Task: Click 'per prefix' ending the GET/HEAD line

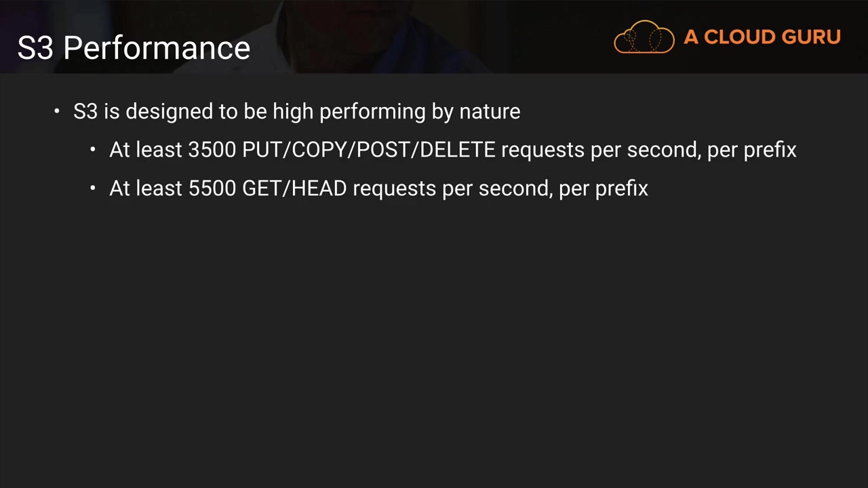Action: (603, 188)
